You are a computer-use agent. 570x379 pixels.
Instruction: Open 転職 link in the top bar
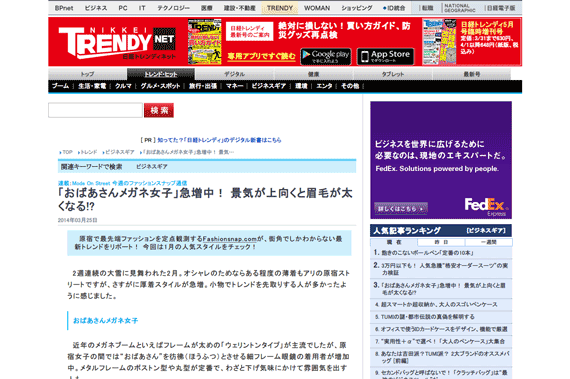point(428,8)
